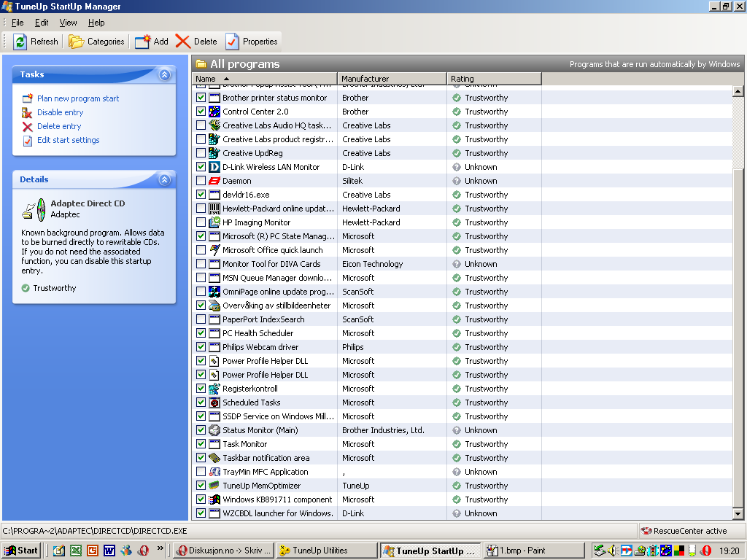This screenshot has height=560, width=747.
Task: Enable the HP Imaging Monitor checkbox
Action: [201, 222]
